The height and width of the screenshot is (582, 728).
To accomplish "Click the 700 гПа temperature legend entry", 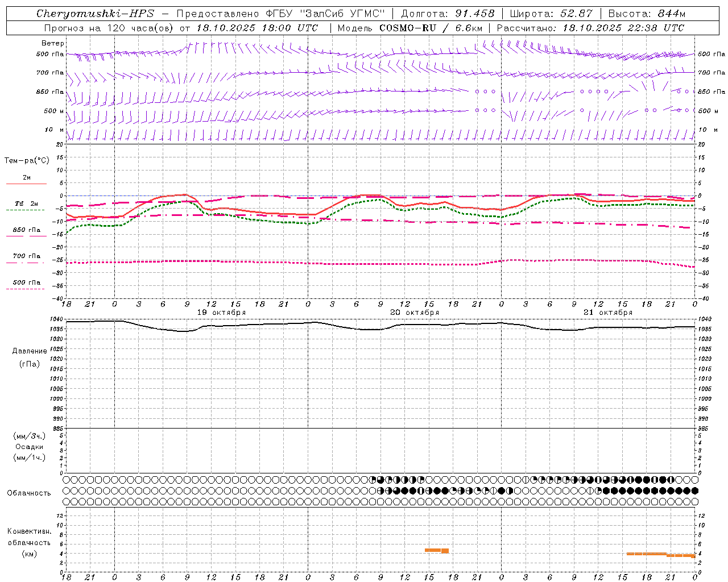I will tap(27, 256).
